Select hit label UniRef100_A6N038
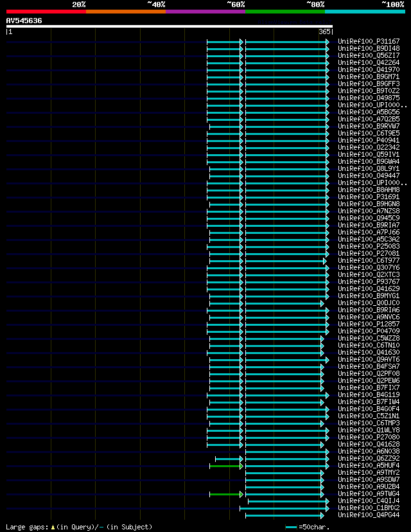 (x=369, y=451)
